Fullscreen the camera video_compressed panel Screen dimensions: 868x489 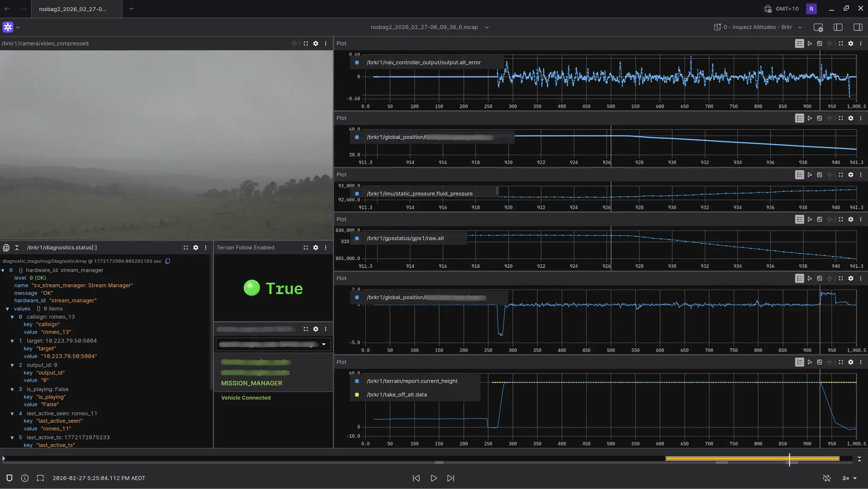click(x=306, y=44)
